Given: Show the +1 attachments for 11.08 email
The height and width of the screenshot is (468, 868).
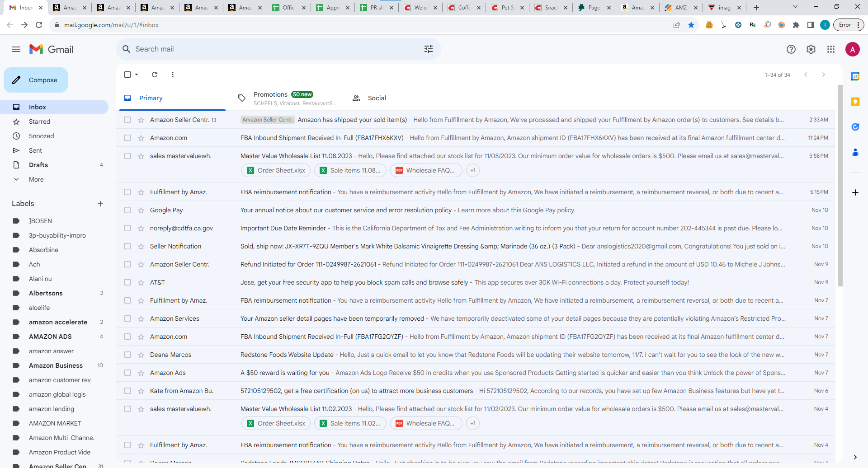Looking at the screenshot, I should (473, 170).
